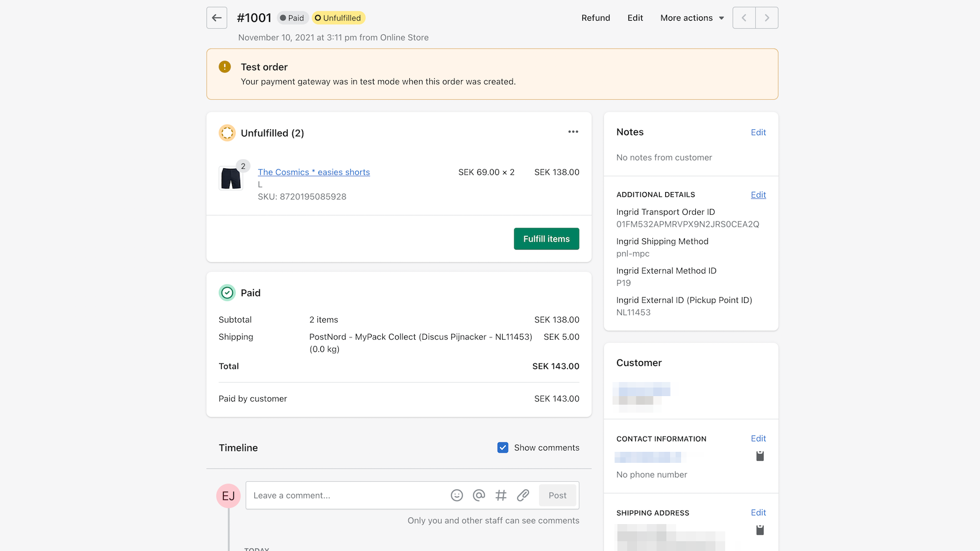Click the EJ avatar next to the comment field
The image size is (980, 551).
coord(228,495)
